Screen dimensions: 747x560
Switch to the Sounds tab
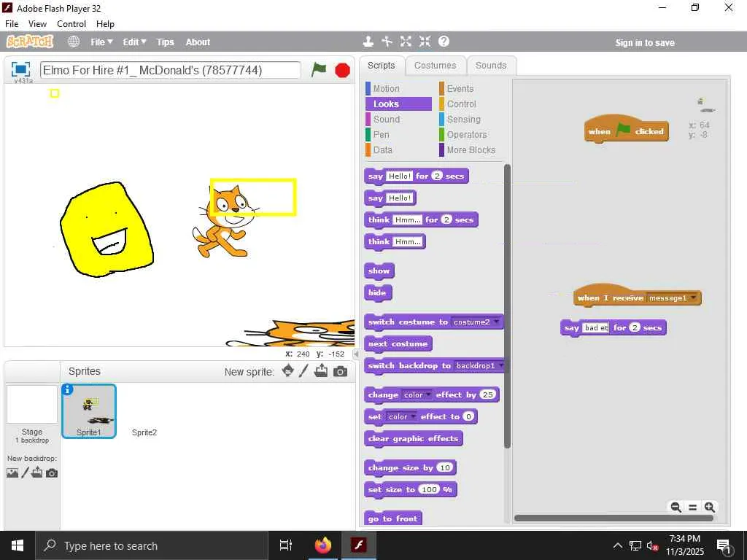491,66
